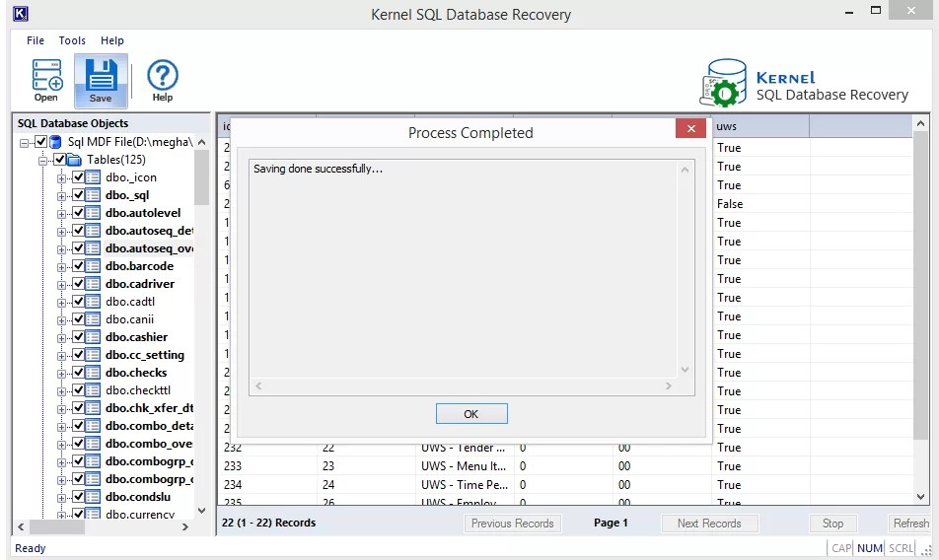Toggle the dbo.cashier checkbox

click(x=78, y=337)
